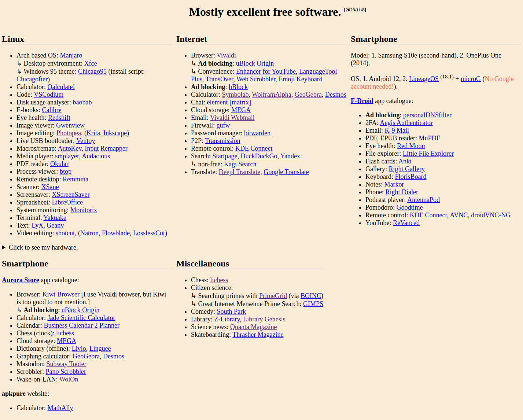
Task: Open the Ventoy bootloader link
Action: coord(86,141)
